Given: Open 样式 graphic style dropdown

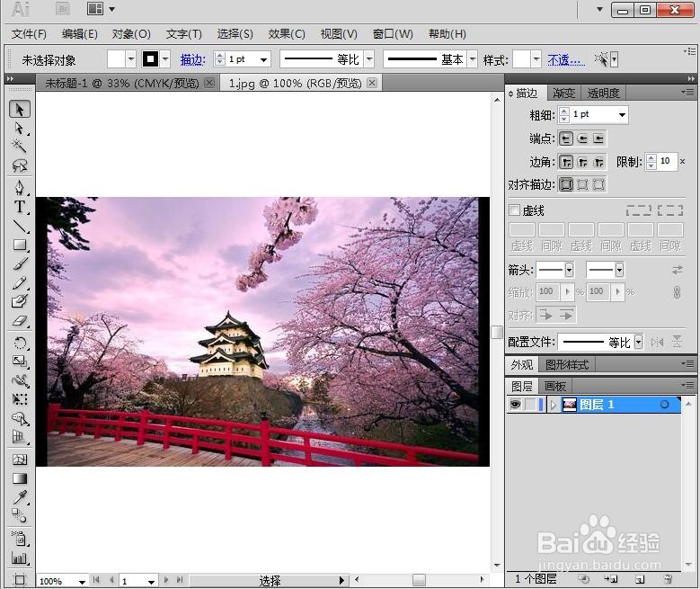Looking at the screenshot, I should coord(536,59).
